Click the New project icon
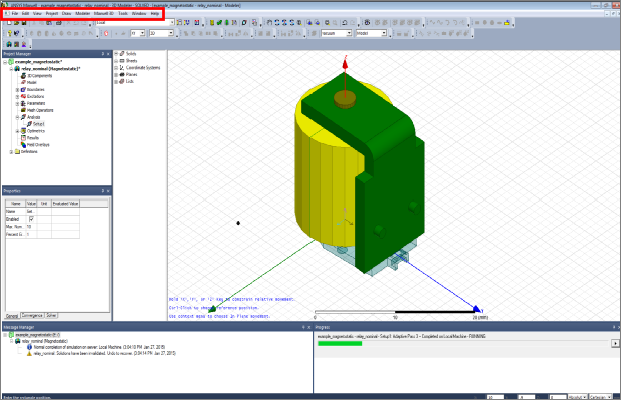The height and width of the screenshot is (401, 622). 9,23
